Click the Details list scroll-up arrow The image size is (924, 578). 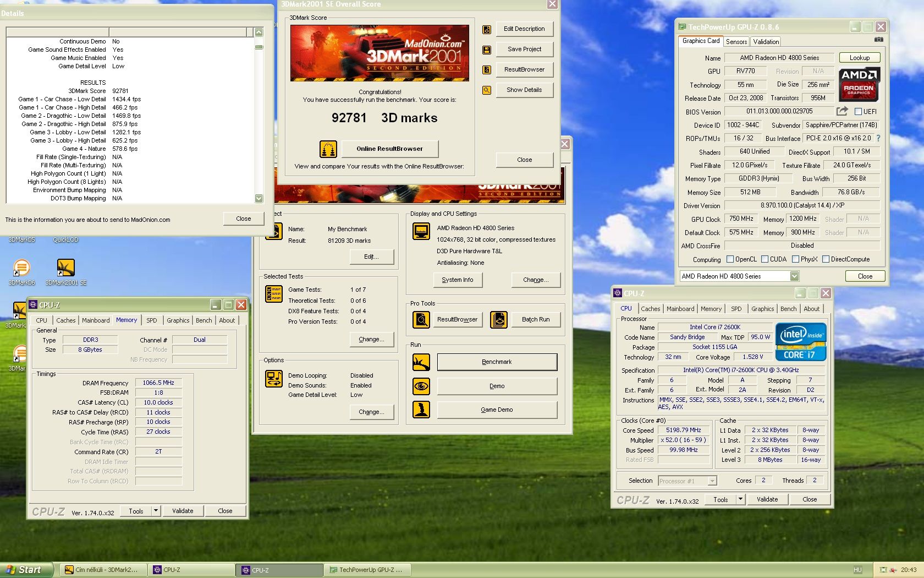pos(259,32)
